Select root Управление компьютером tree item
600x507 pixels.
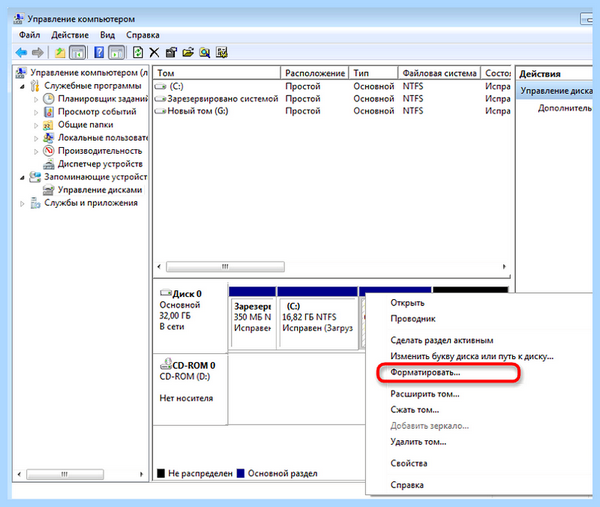click(89, 73)
